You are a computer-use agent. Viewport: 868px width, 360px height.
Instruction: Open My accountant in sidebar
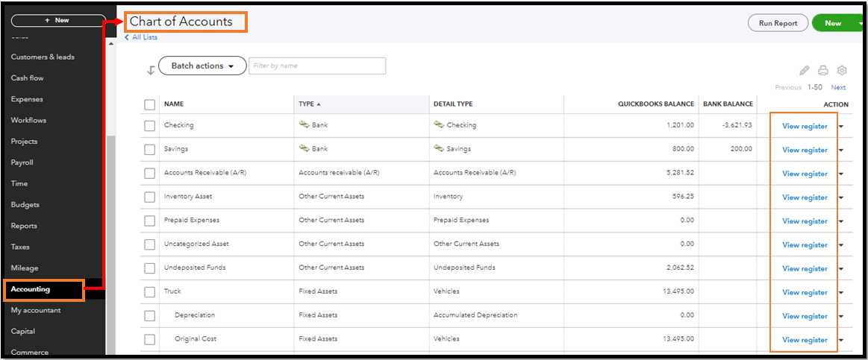click(36, 310)
